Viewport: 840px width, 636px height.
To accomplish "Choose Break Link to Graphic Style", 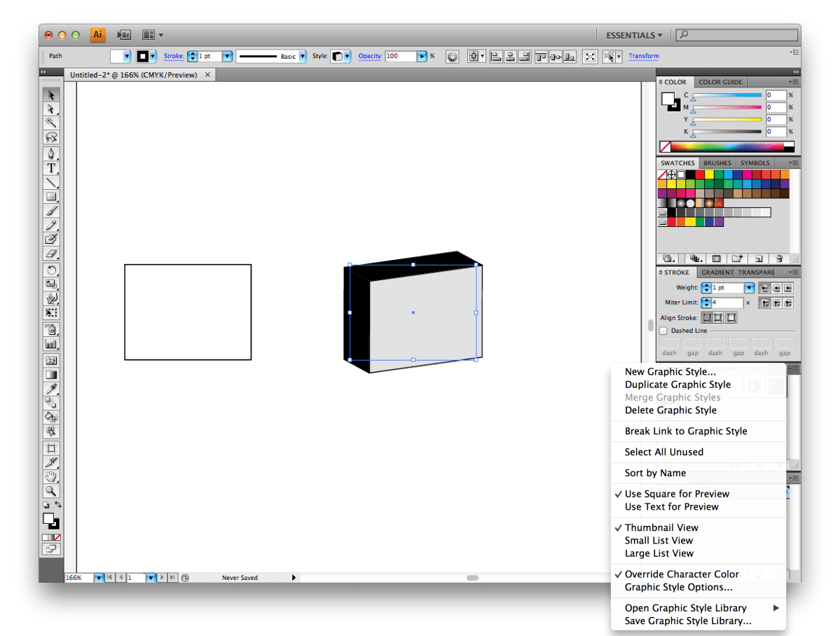I will 686,431.
